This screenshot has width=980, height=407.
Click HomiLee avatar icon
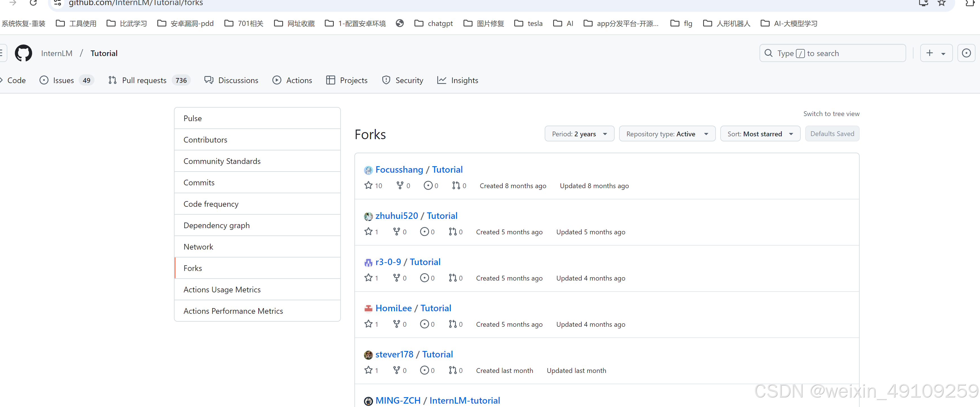click(368, 308)
